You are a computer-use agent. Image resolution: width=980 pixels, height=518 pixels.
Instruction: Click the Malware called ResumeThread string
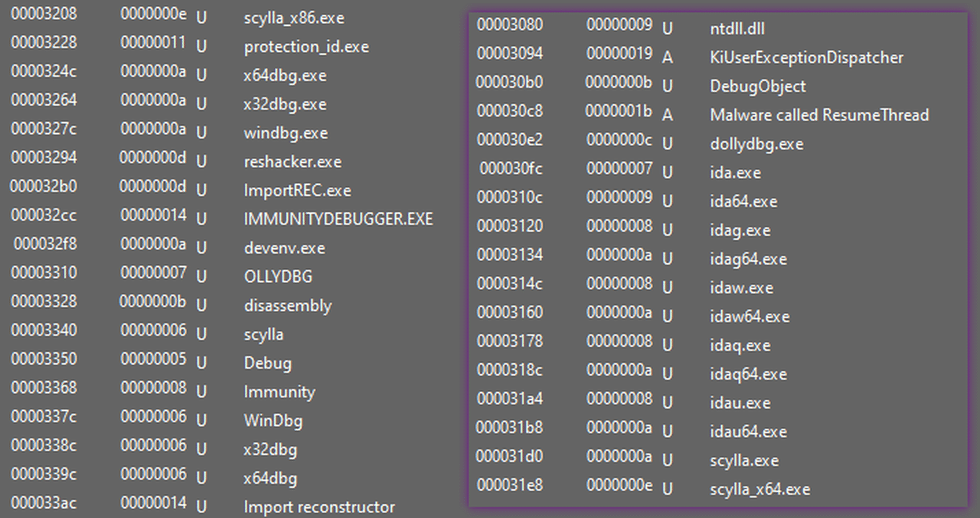(820, 115)
